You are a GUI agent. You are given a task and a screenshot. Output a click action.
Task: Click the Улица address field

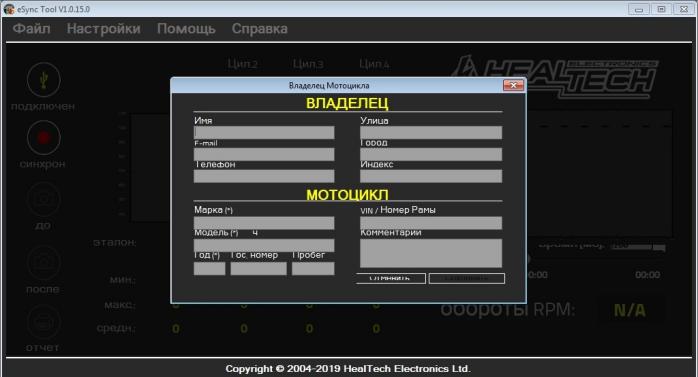point(431,132)
